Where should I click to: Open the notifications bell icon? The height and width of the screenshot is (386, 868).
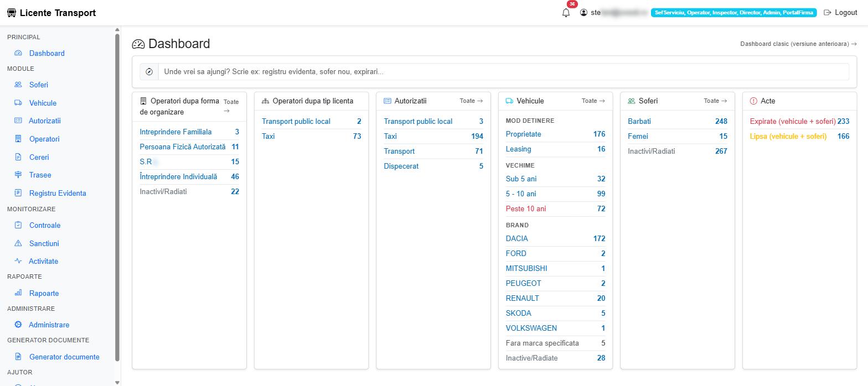tap(566, 13)
